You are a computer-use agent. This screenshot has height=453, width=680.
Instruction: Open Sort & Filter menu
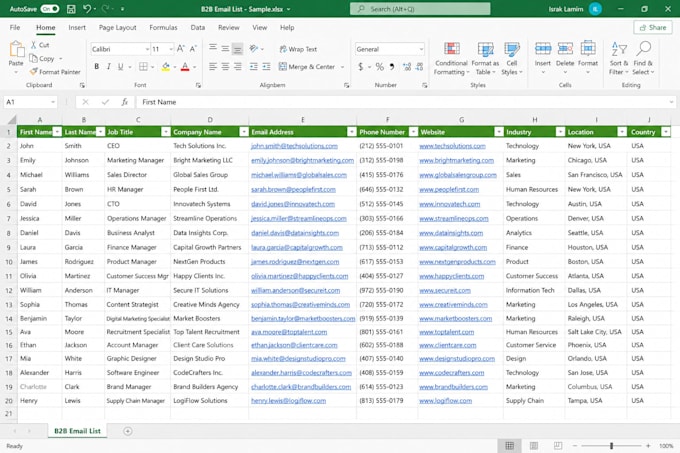pyautogui.click(x=618, y=59)
